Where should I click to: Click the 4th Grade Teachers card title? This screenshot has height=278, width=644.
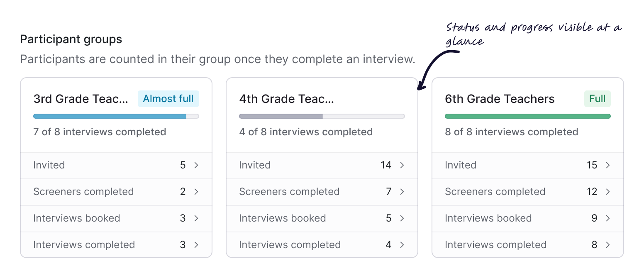[286, 99]
